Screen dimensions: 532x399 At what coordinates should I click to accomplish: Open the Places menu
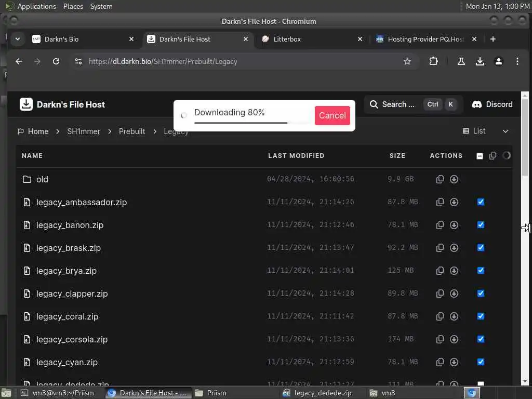point(73,6)
